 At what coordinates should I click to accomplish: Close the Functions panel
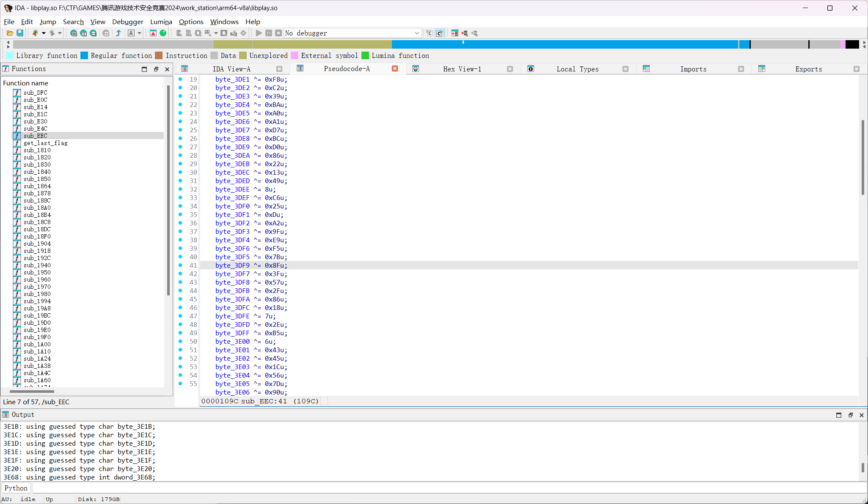(167, 69)
